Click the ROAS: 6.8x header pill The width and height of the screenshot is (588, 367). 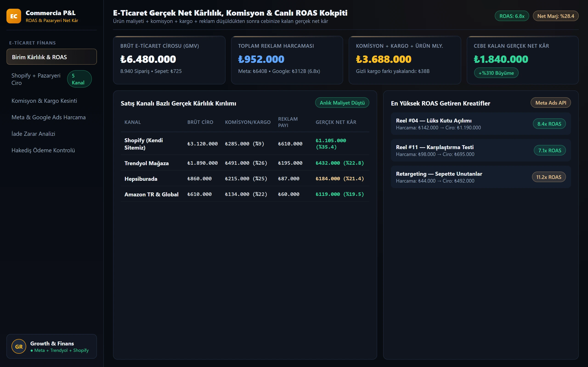point(512,16)
